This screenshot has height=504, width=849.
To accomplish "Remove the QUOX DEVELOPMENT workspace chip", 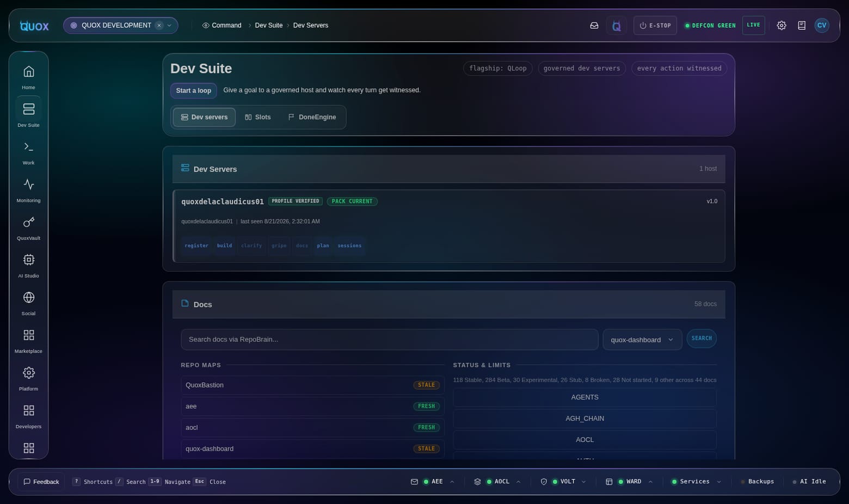I will [159, 26].
